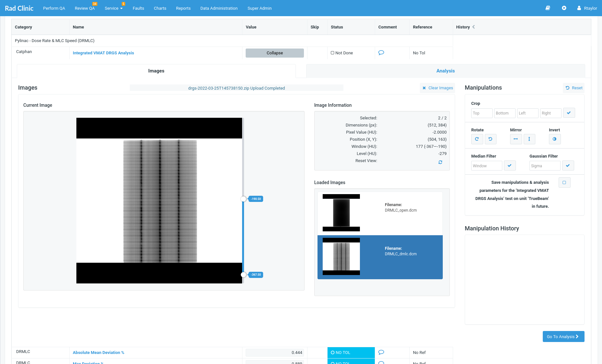This screenshot has width=602, height=364.
Task: Click the Go To Analysis button
Action: [563, 336]
